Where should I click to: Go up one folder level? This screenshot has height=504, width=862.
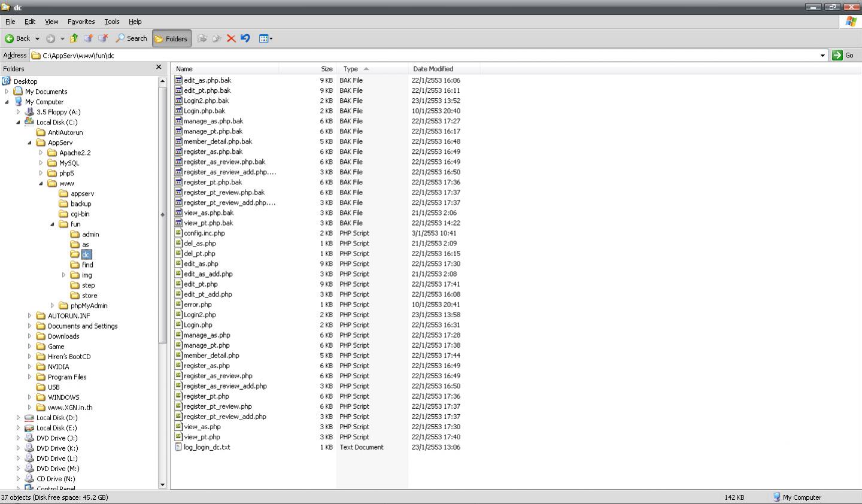click(x=74, y=38)
